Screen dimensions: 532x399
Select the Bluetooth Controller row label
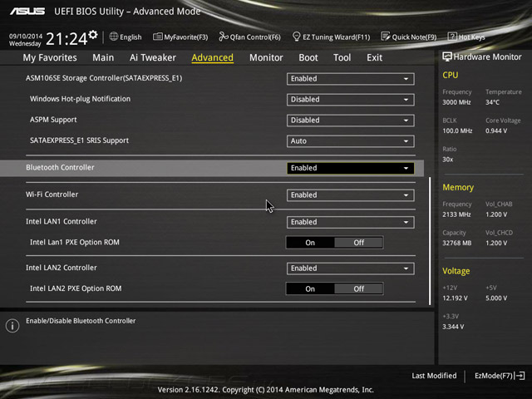(60, 168)
